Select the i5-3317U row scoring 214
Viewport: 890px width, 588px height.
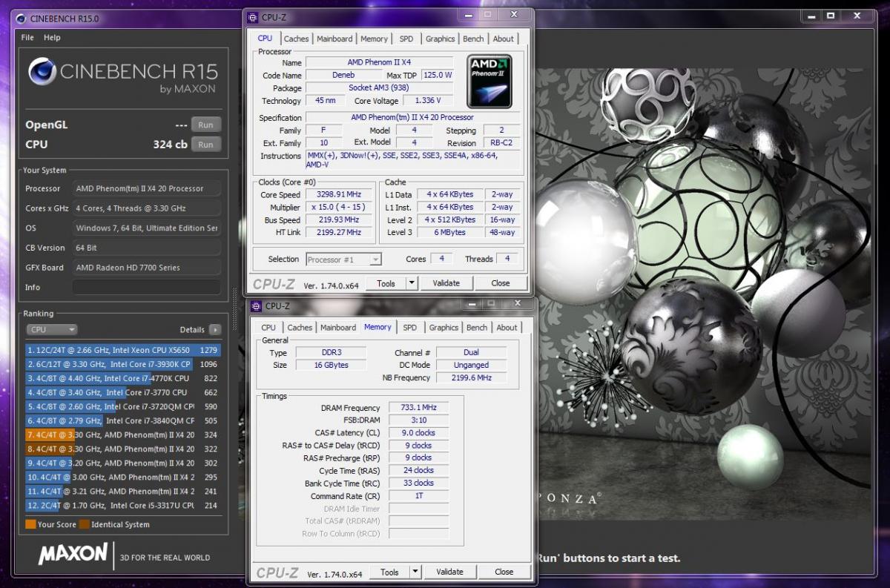122,505
